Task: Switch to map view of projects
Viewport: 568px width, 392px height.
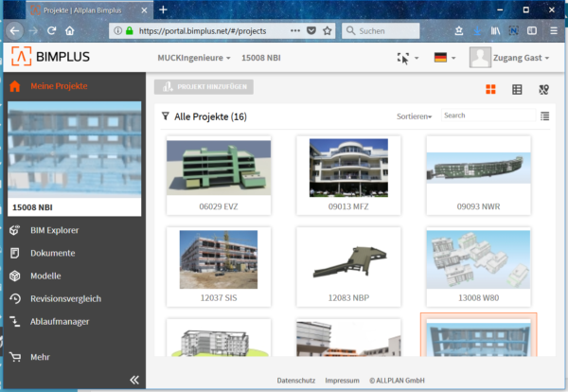Action: tap(543, 90)
